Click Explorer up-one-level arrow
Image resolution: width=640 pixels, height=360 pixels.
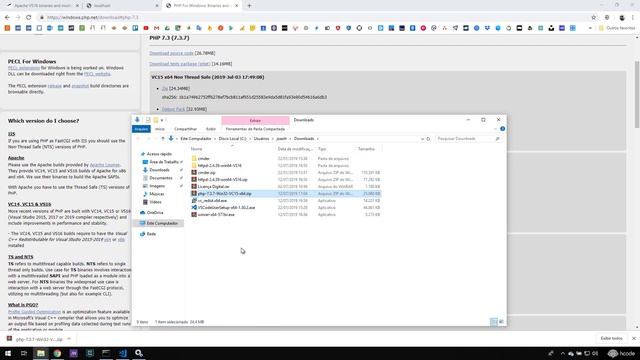[x=162, y=139]
